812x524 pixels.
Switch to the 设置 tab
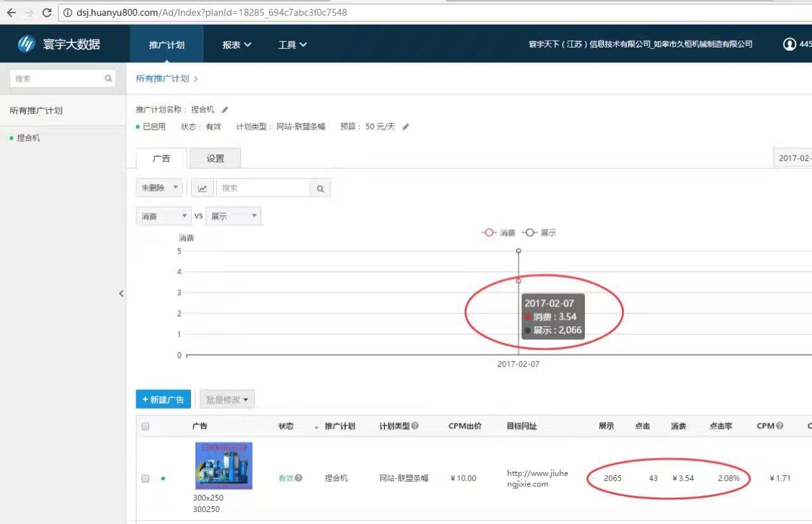point(215,159)
